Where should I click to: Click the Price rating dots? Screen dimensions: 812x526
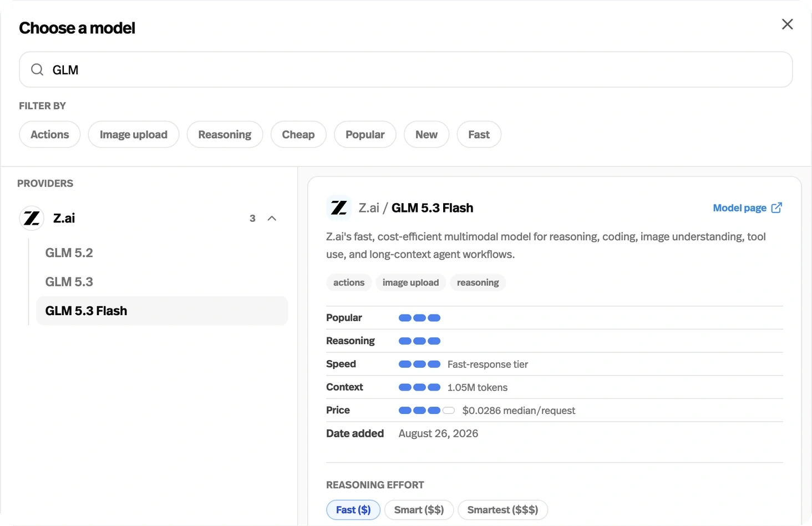[427, 411]
